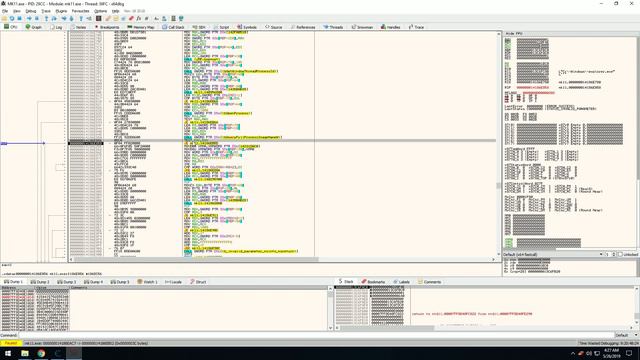The image size is (640, 360).
Task: Open the File menu
Action: click(x=5, y=11)
